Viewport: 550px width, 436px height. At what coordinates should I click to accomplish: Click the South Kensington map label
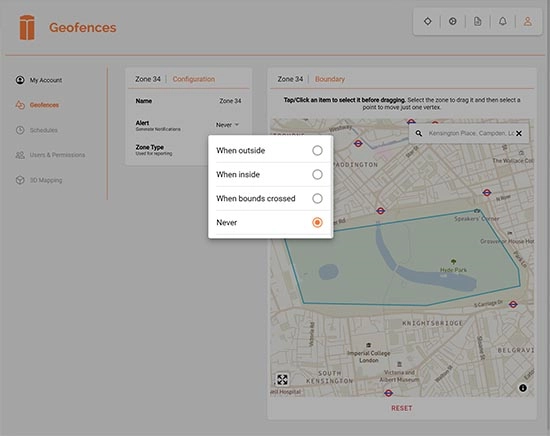tap(329, 377)
